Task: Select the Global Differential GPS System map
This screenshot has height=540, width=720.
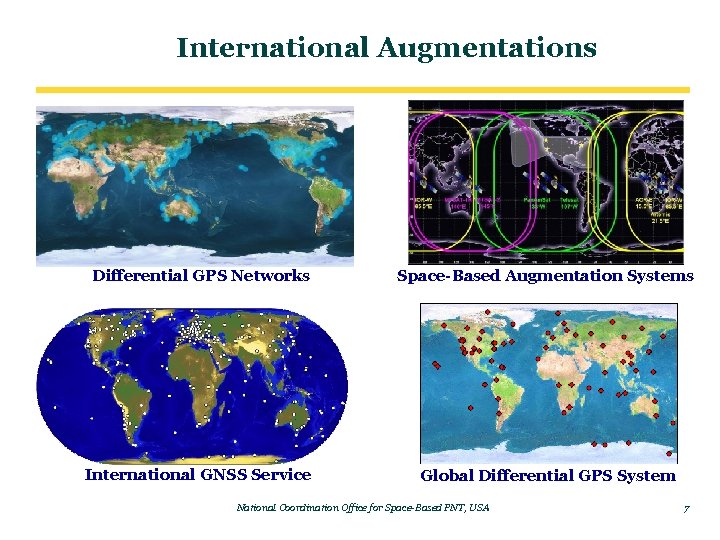Action: pos(549,383)
